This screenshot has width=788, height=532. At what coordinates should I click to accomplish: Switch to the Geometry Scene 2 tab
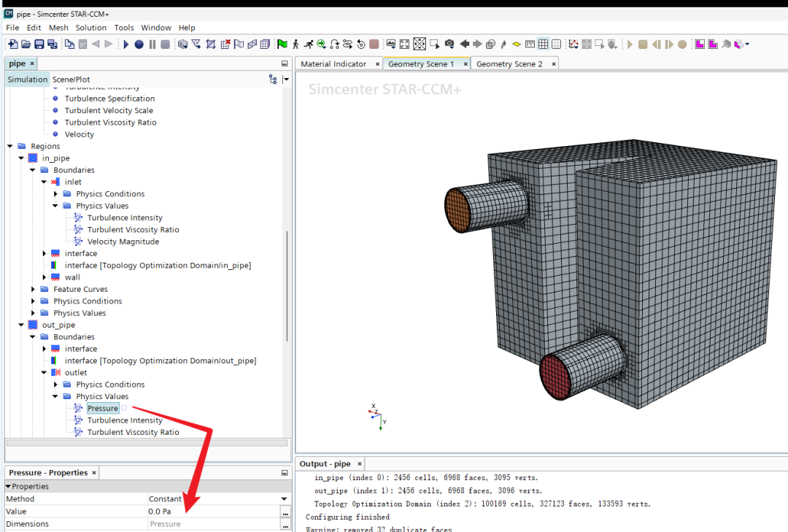[x=509, y=64]
